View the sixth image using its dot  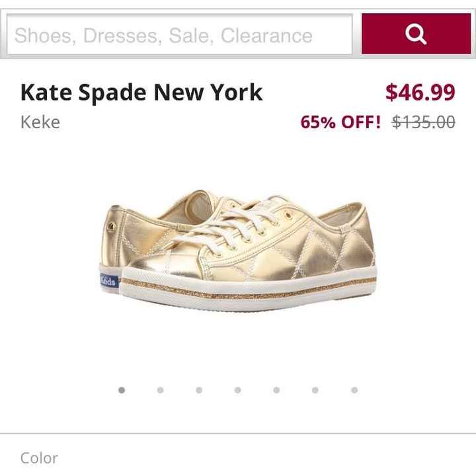click(x=315, y=390)
